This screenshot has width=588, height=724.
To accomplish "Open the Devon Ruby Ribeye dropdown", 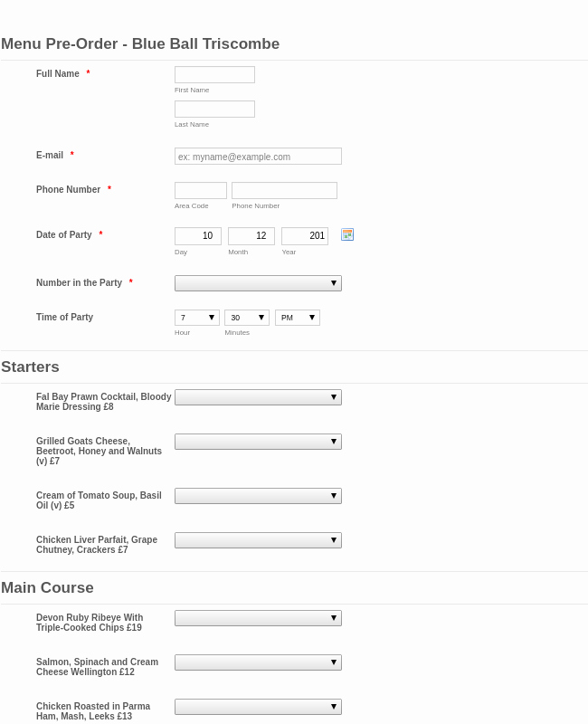I will coord(258,618).
